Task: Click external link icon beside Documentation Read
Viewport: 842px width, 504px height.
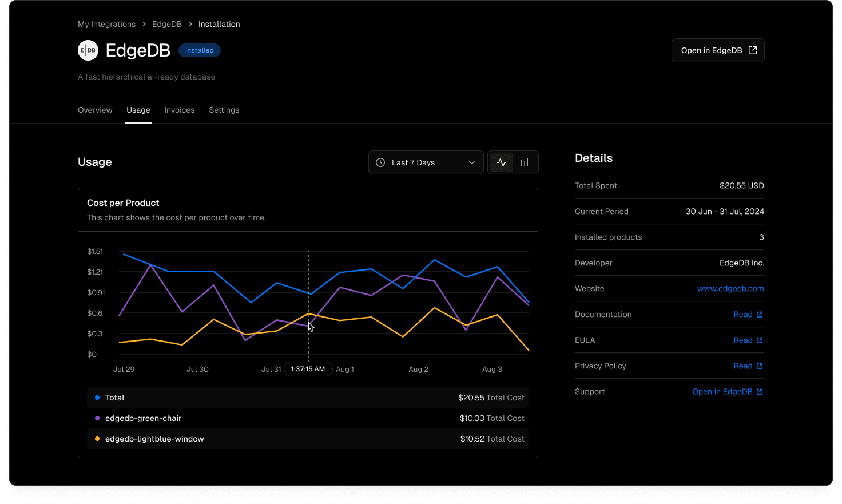Action: 760,315
